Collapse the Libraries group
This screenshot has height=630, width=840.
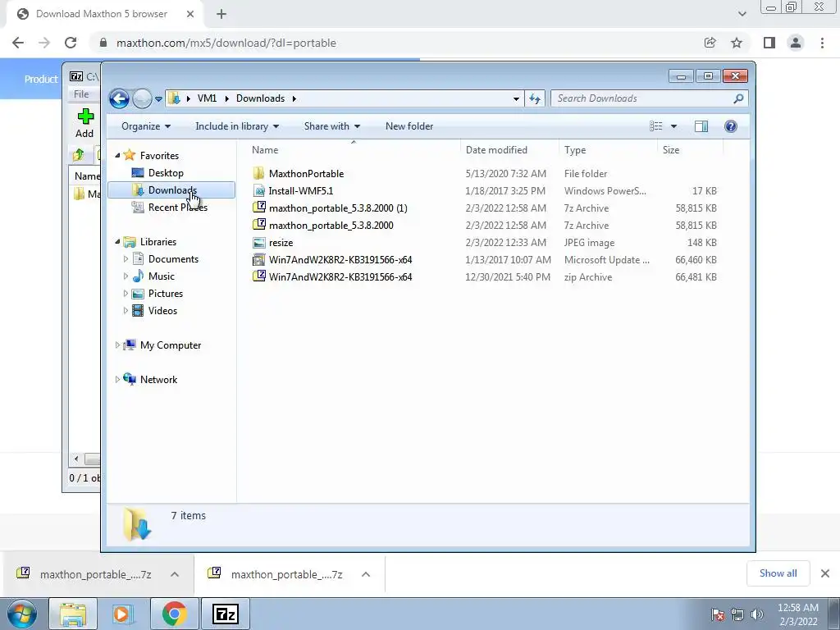(x=118, y=242)
